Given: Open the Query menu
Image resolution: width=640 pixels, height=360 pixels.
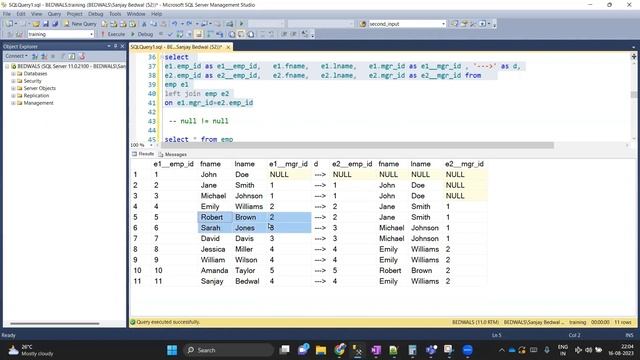Looking at the screenshot, I should [54, 14].
